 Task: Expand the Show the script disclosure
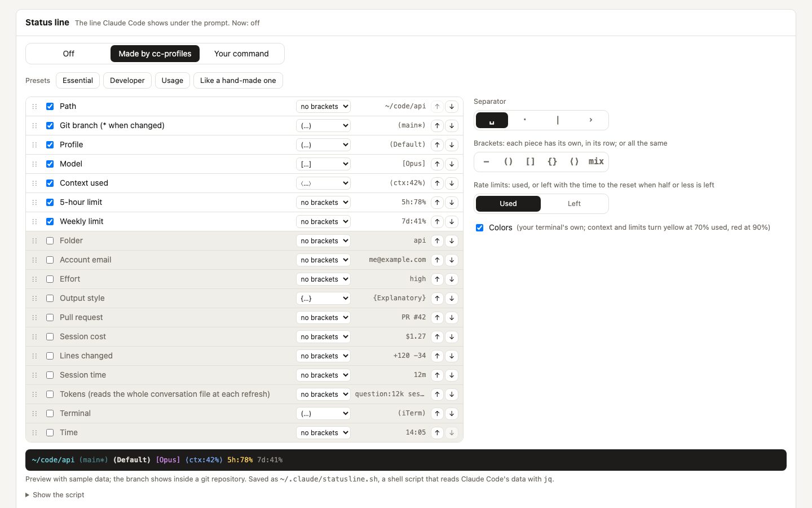tap(55, 495)
